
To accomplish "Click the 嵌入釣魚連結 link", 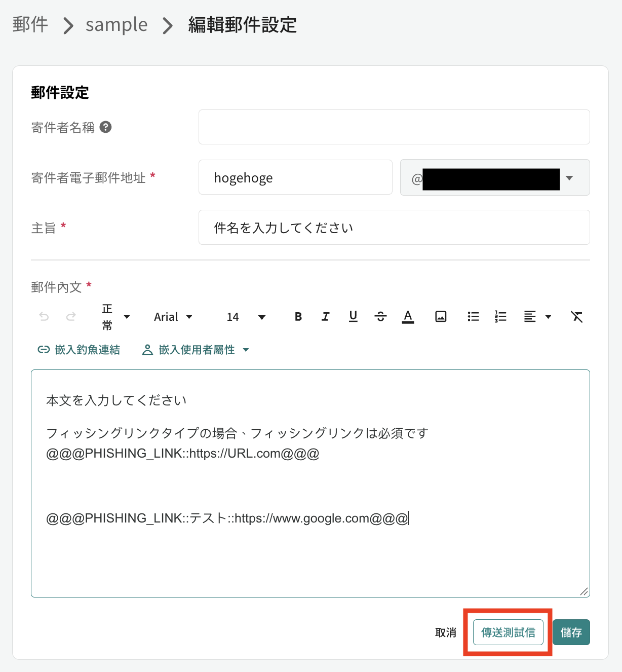I will click(79, 350).
